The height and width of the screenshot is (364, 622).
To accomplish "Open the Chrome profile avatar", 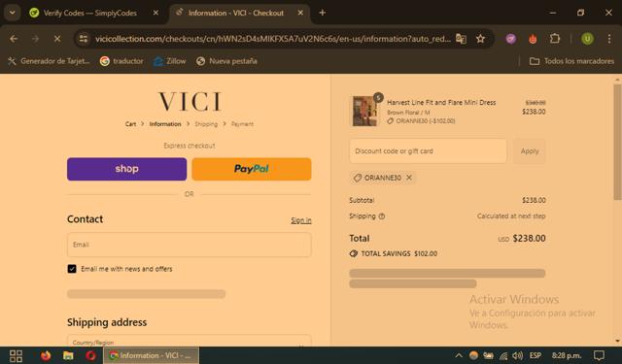I will [587, 39].
